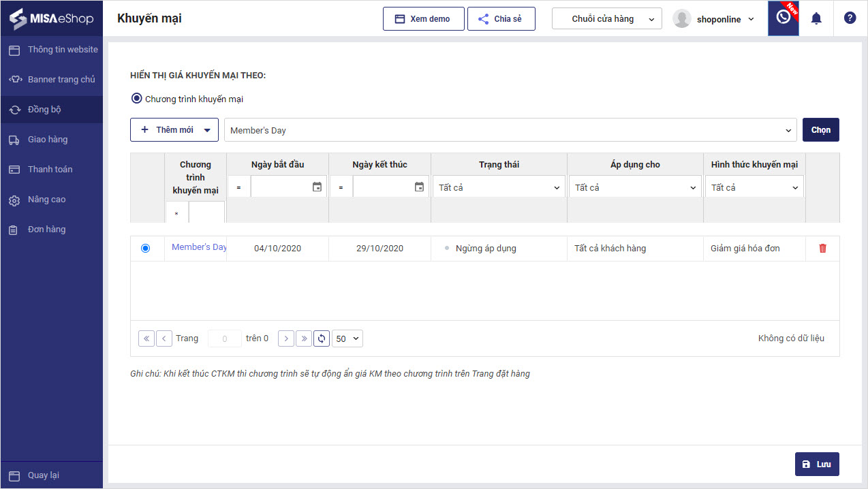Open Đồng bộ in the sidebar

[x=44, y=110]
